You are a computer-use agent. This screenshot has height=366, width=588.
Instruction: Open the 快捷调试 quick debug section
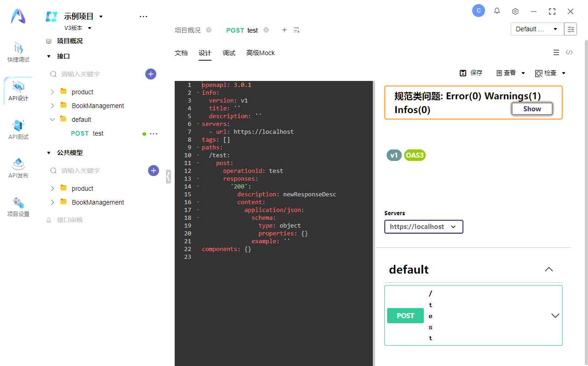click(18, 52)
